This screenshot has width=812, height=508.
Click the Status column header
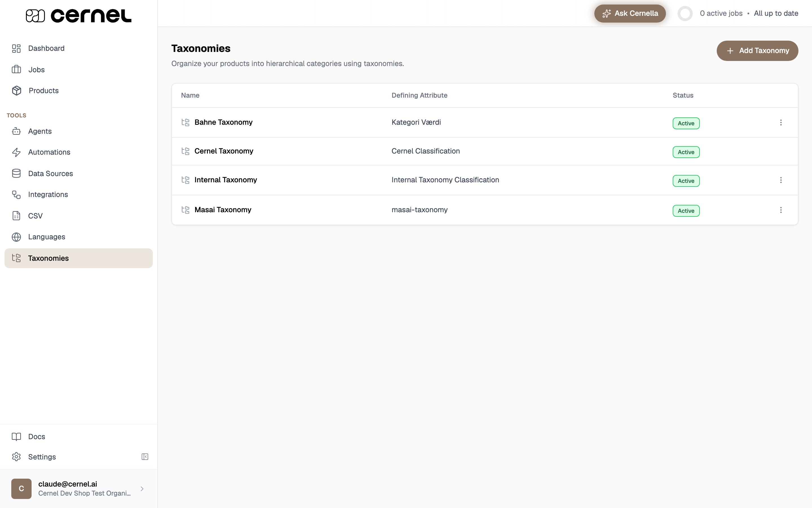683,95
